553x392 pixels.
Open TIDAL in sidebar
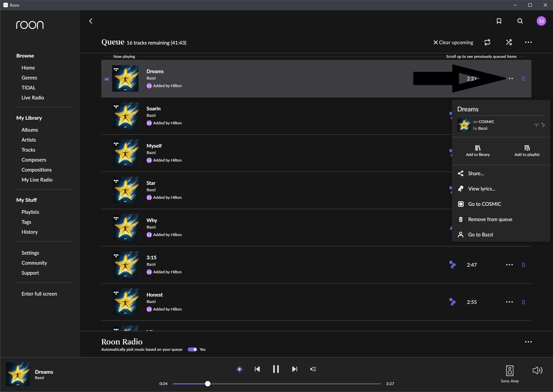[x=29, y=88]
